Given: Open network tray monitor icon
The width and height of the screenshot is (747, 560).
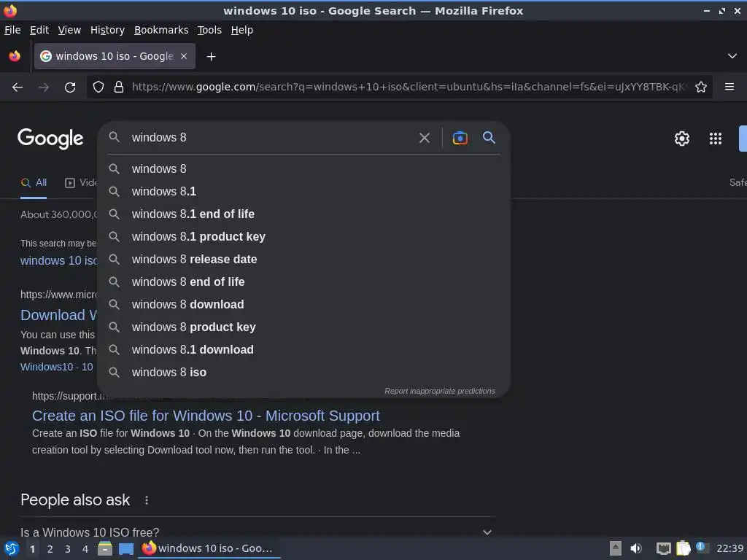Looking at the screenshot, I should [663, 548].
